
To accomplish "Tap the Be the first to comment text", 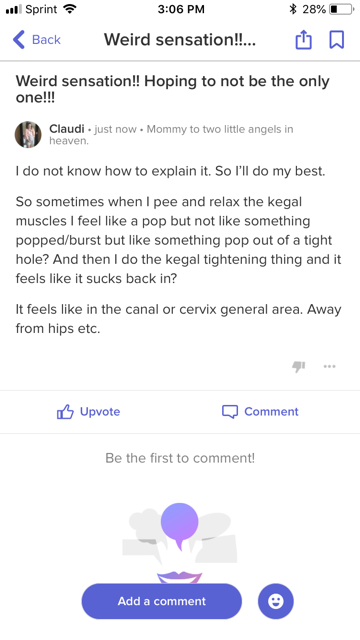I will [180, 458].
